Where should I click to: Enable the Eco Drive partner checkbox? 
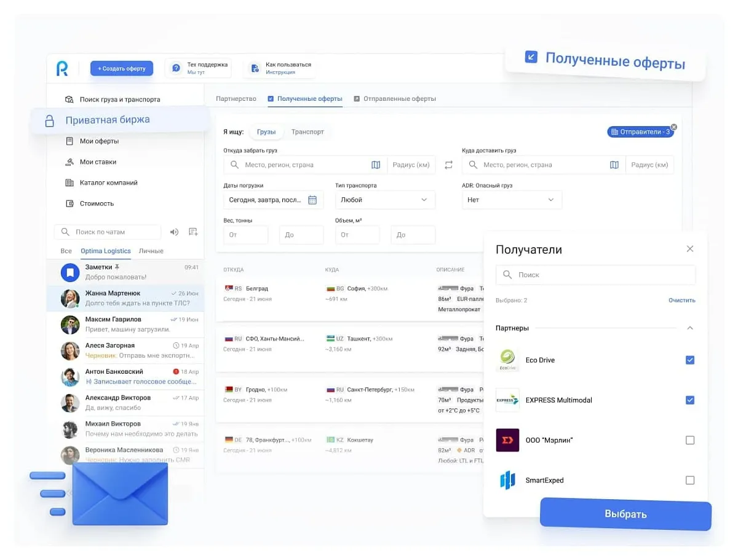689,360
